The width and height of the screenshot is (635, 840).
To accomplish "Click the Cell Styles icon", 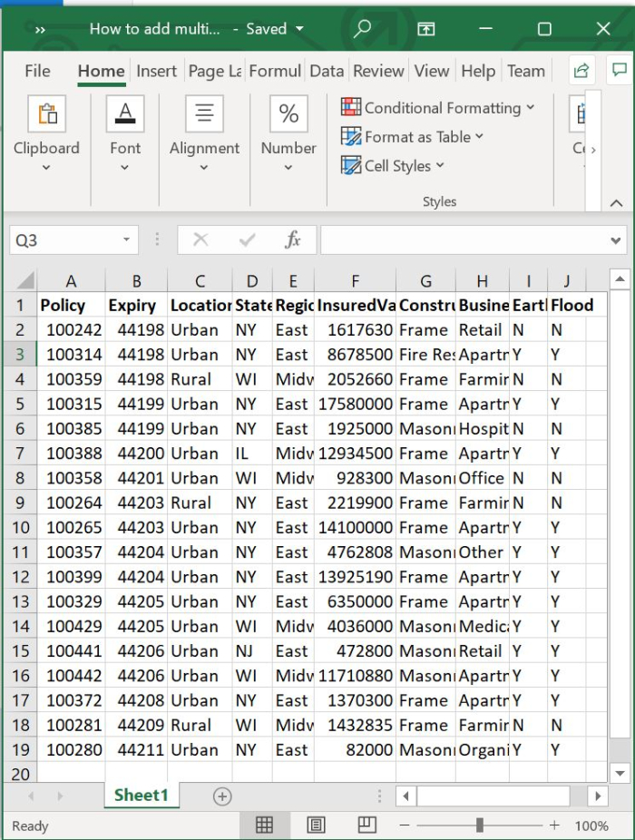I will [351, 165].
